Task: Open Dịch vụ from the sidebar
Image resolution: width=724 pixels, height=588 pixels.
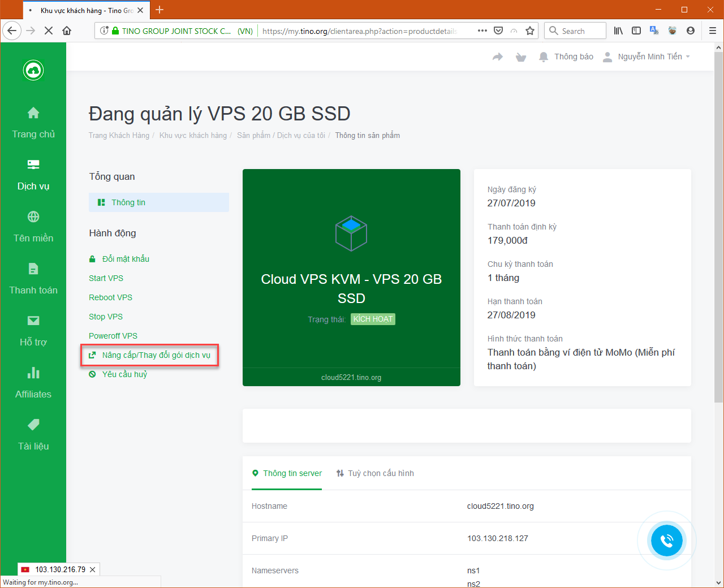Action: pos(33,174)
